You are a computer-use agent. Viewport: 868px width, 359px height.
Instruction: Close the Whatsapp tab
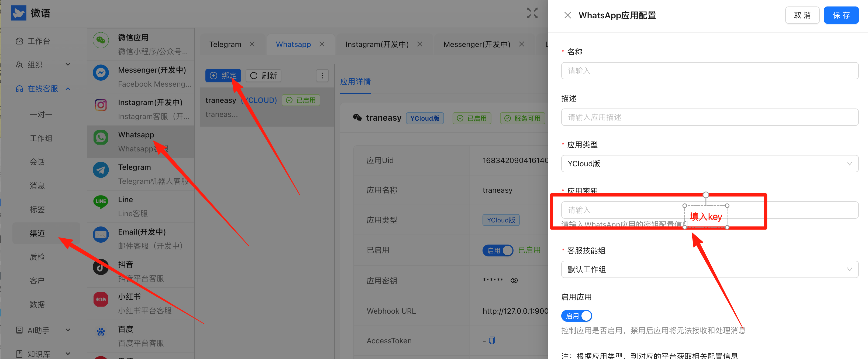(x=322, y=44)
